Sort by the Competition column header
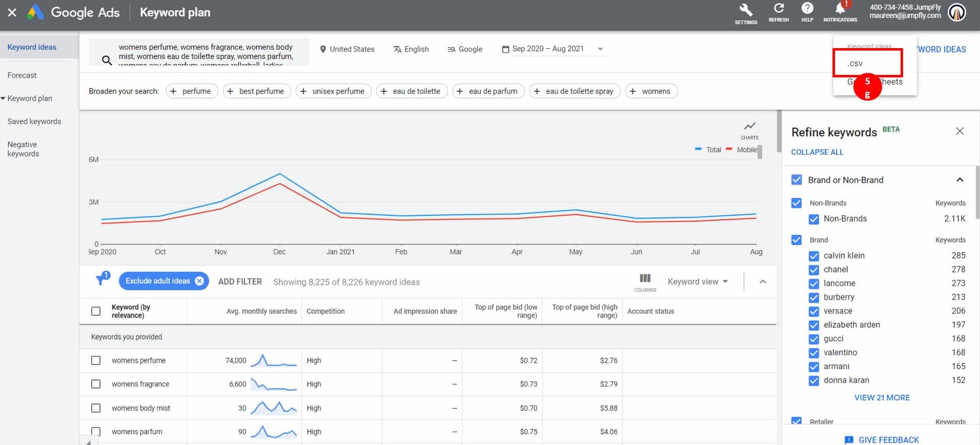 pos(326,311)
